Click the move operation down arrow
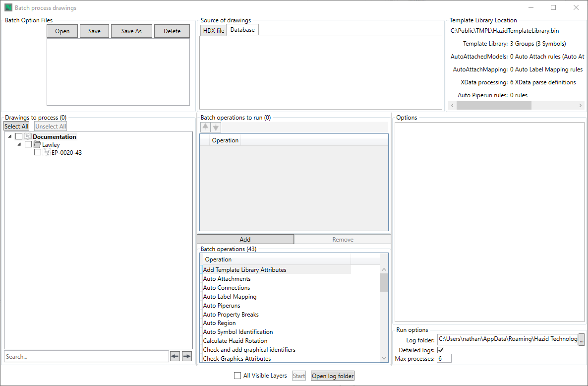The image size is (588, 386). pos(216,127)
